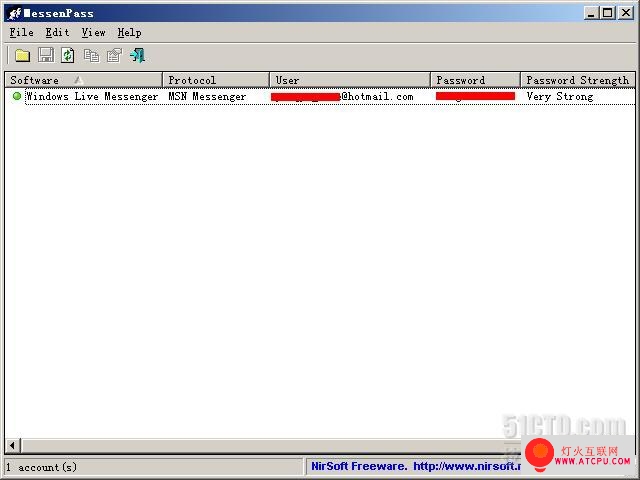Viewport: 640px width, 480px height.
Task: Sort by the User column header
Action: point(350,80)
